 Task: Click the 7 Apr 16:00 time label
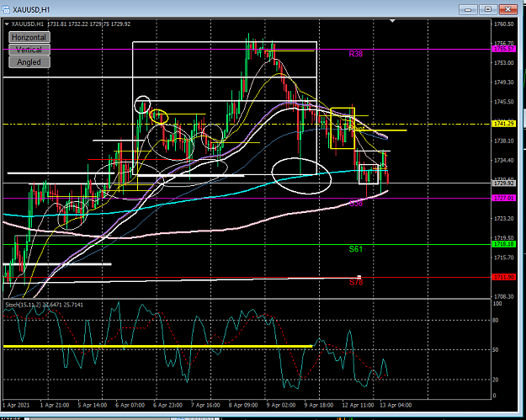coord(205,405)
